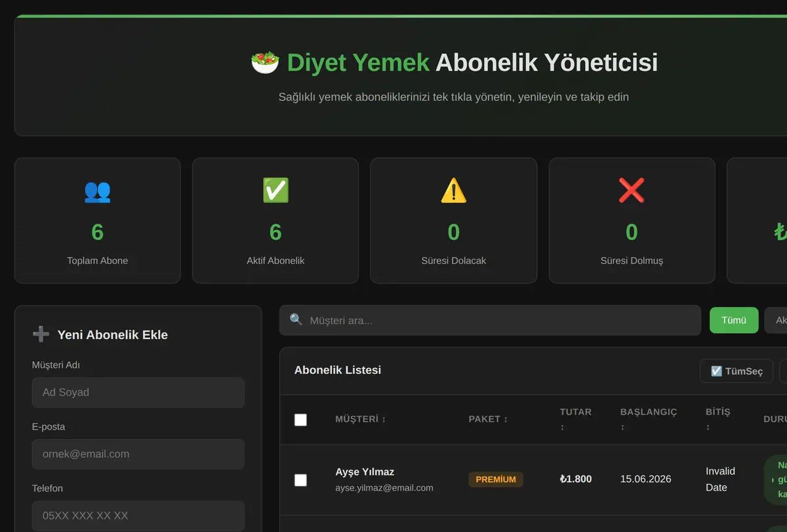
Task: Focus the Müşteri ara search field
Action: click(490, 320)
